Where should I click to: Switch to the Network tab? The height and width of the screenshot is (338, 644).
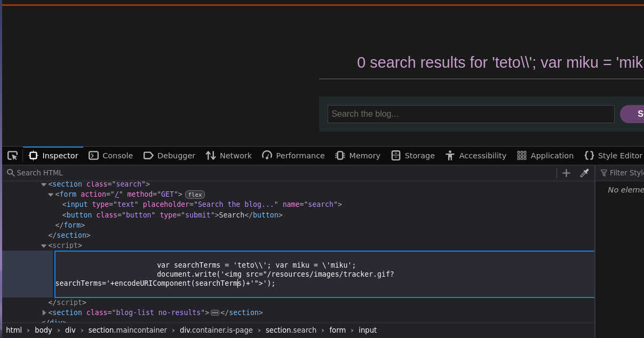tap(228, 156)
